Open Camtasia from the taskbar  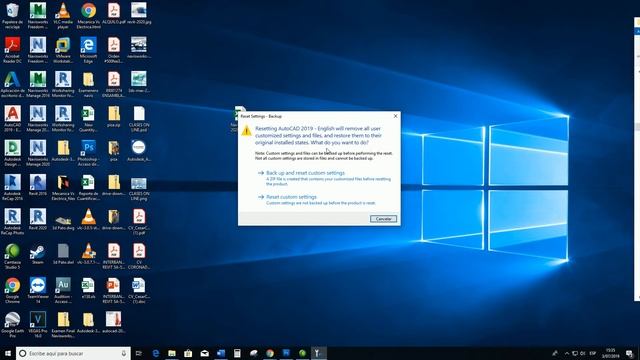tap(302, 353)
